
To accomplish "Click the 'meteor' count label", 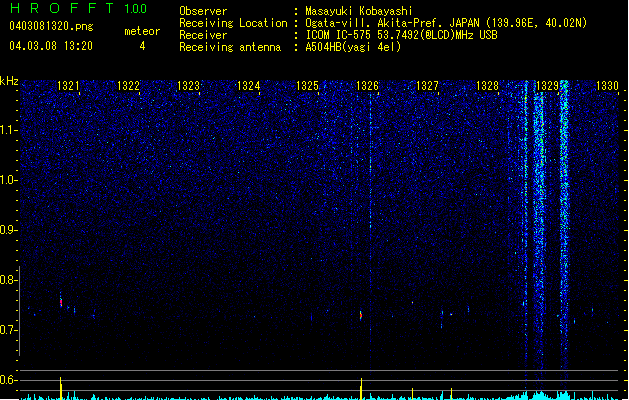I will pyautogui.click(x=142, y=31).
